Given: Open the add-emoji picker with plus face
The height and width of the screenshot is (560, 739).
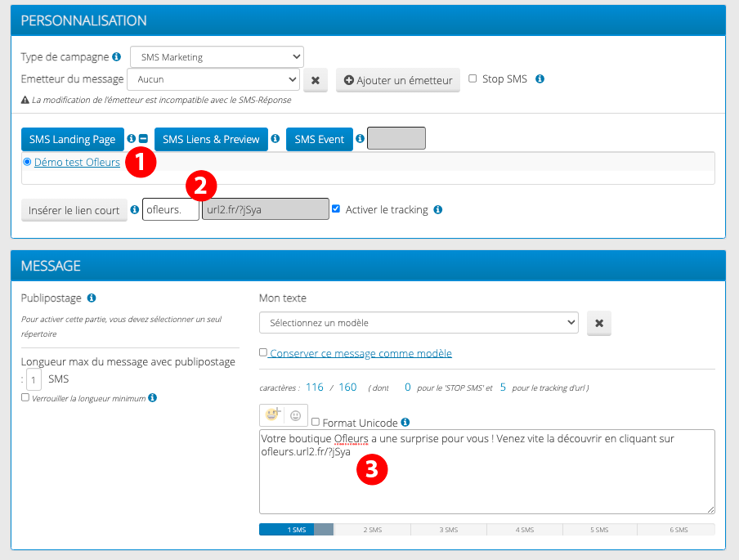Looking at the screenshot, I should click(272, 414).
